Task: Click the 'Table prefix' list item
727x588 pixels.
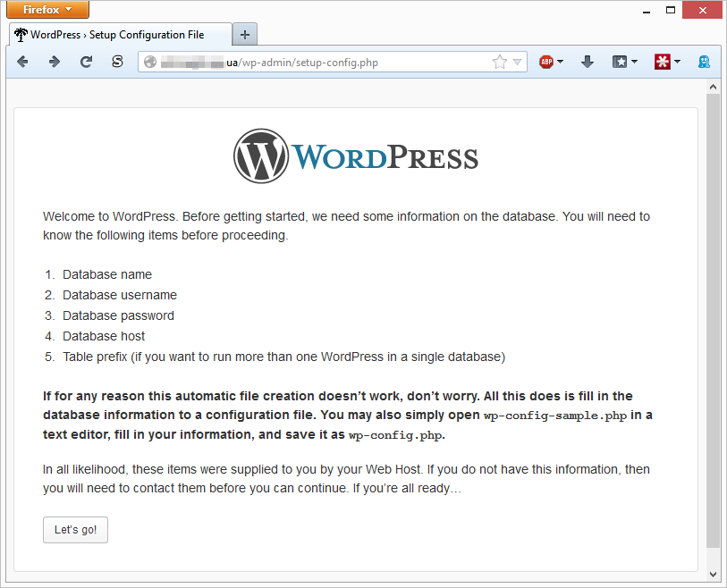Action: click(283, 357)
